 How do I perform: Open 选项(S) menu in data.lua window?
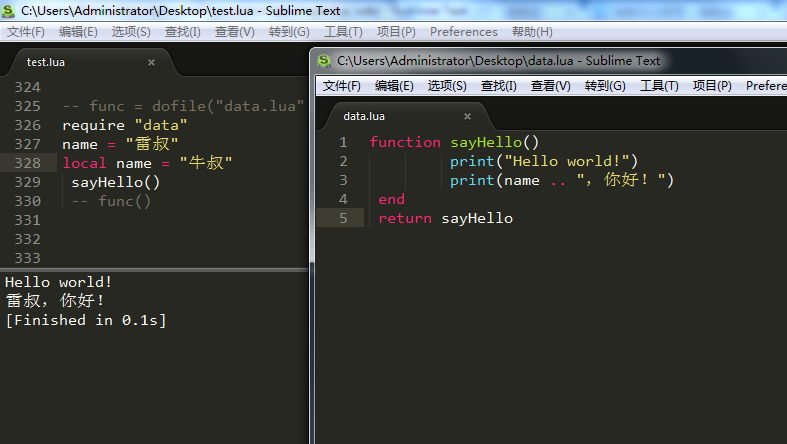(447, 86)
